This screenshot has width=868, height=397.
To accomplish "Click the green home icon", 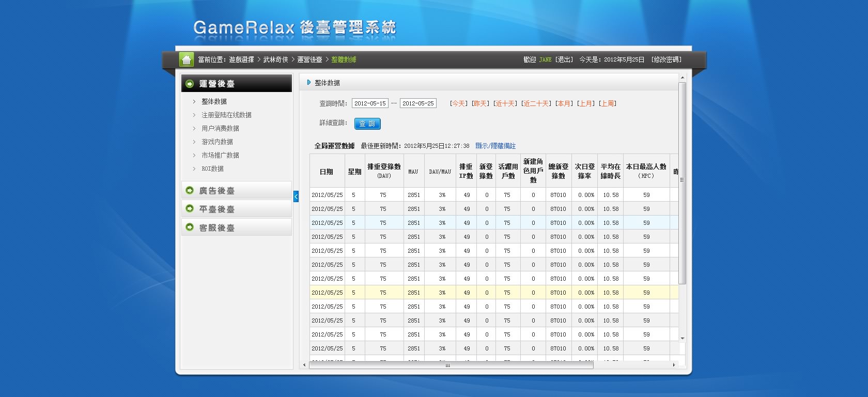I will click(187, 59).
